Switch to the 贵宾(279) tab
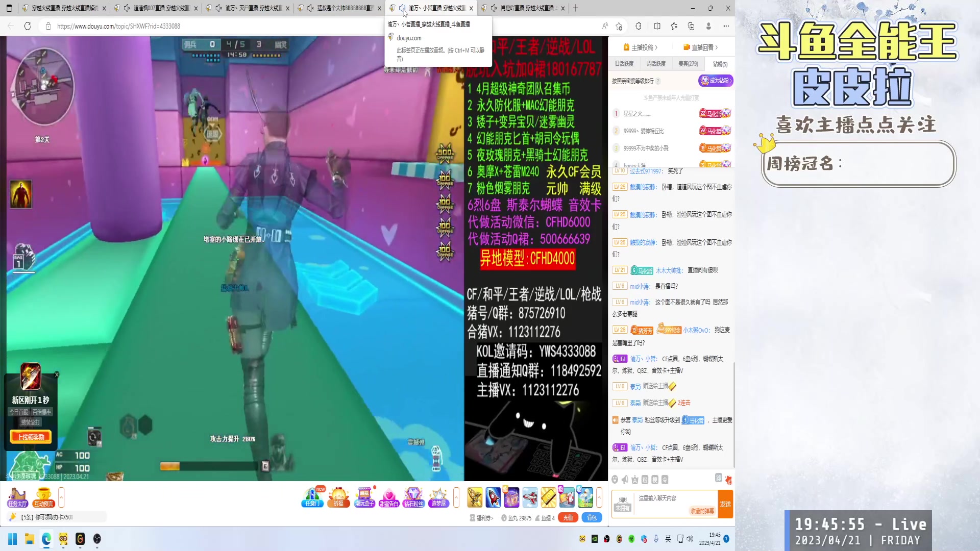This screenshot has height=551, width=980. [689, 63]
